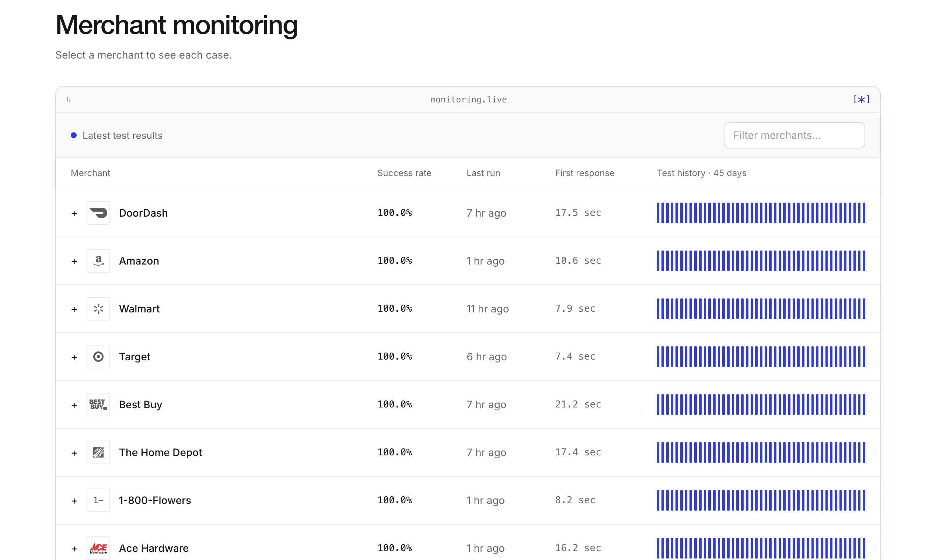936x560 pixels.
Task: Click the Merchant column header
Action: click(91, 173)
